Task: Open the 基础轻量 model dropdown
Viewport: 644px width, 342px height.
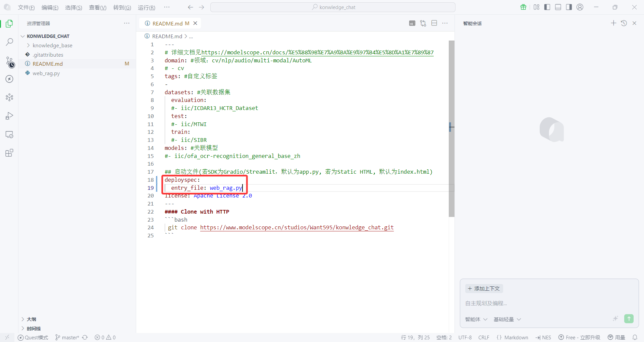Action: coord(507,319)
